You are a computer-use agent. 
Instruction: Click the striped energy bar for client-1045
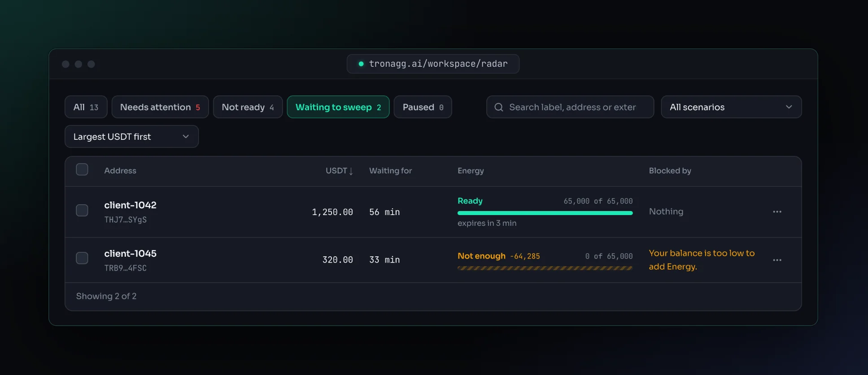point(545,268)
